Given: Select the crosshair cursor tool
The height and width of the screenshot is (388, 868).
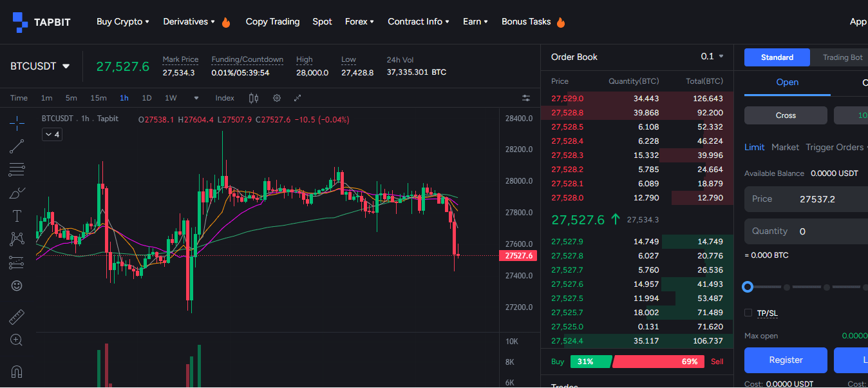Looking at the screenshot, I should (17, 122).
